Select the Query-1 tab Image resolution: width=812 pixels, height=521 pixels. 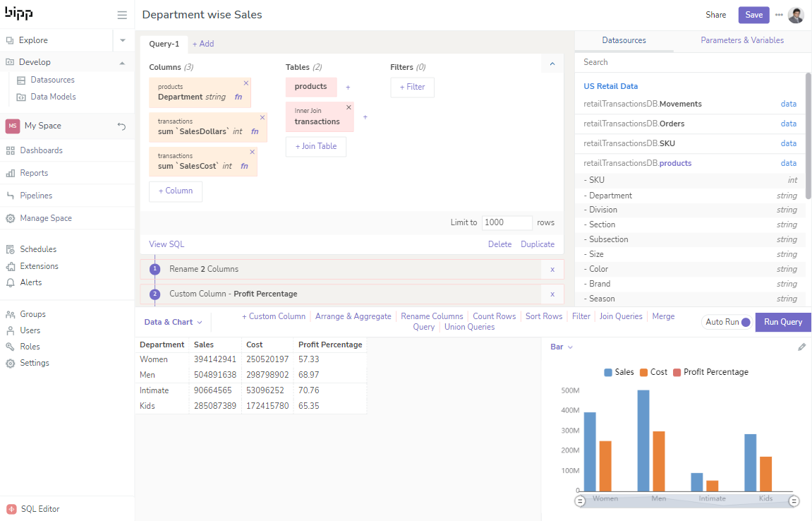coord(164,43)
